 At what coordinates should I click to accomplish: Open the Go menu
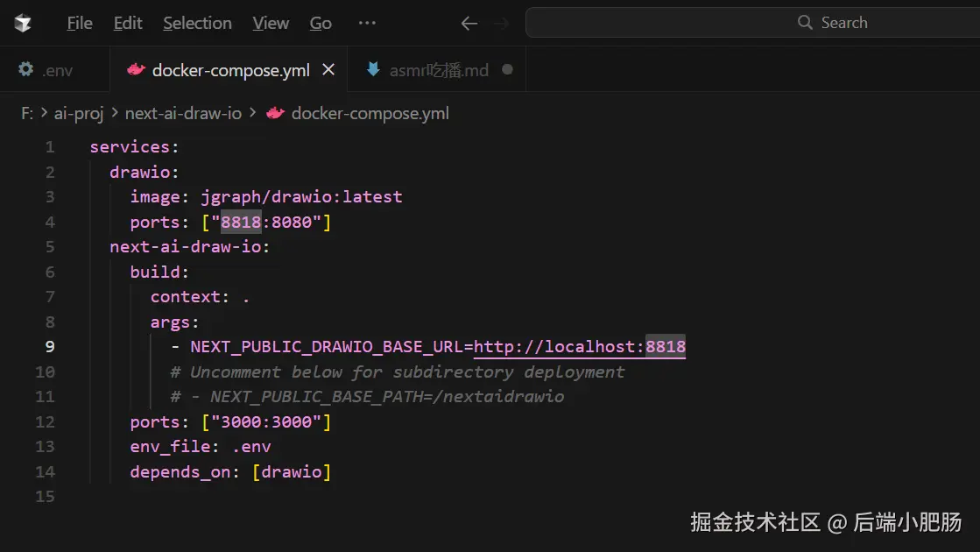pos(321,23)
